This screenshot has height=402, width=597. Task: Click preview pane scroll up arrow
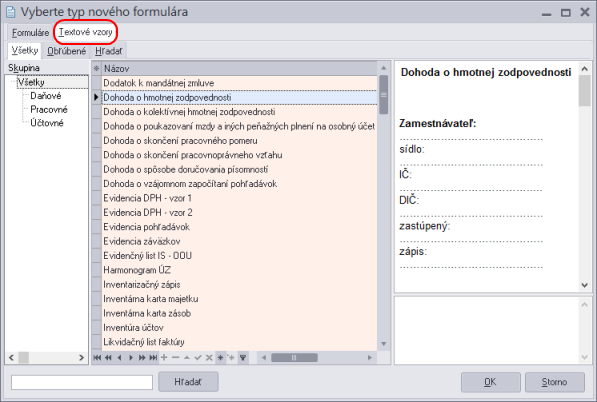coord(585,69)
